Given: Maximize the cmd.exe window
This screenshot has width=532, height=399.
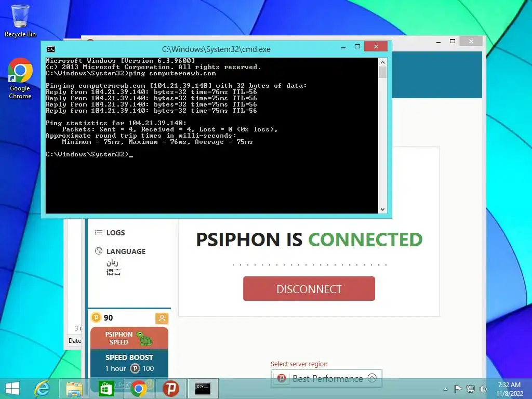Looking at the screenshot, I should point(357,46).
